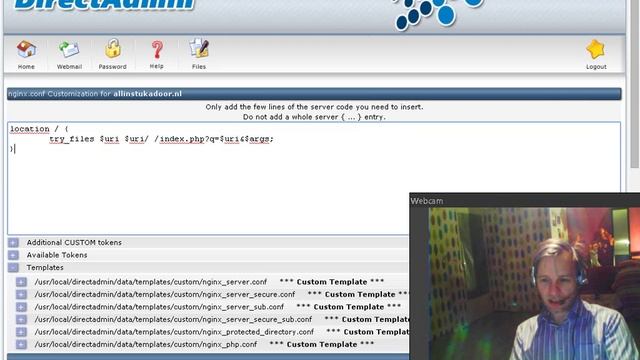The image size is (640, 360).
Task: Expand nginx_server_secure.conf template
Action: [21, 294]
